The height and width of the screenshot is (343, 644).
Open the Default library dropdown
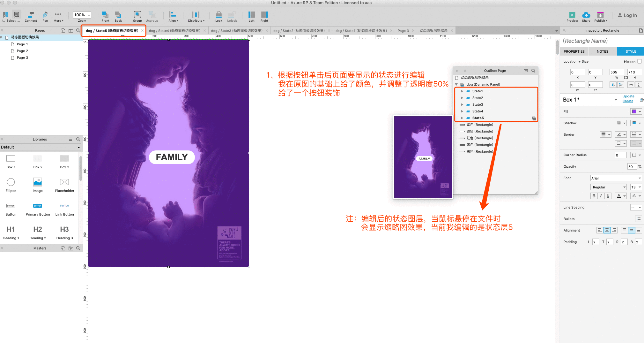pyautogui.click(x=41, y=147)
